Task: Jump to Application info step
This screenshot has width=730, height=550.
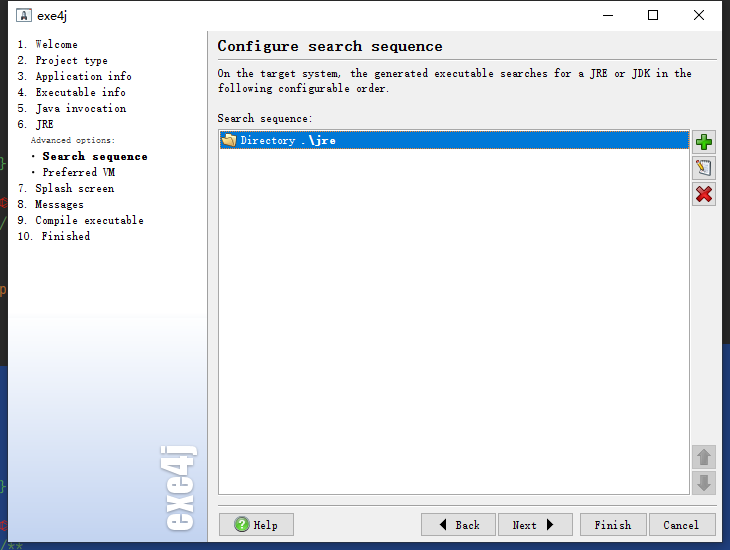Action: click(83, 76)
